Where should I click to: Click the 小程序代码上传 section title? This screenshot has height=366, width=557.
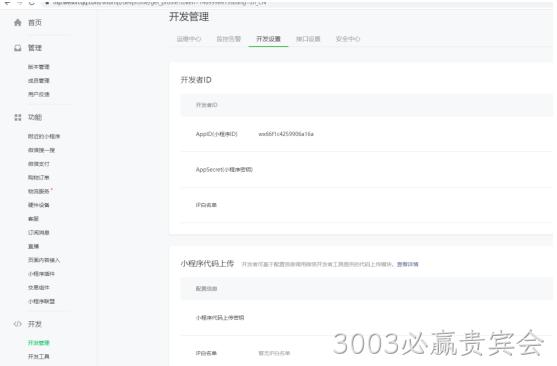point(207,264)
